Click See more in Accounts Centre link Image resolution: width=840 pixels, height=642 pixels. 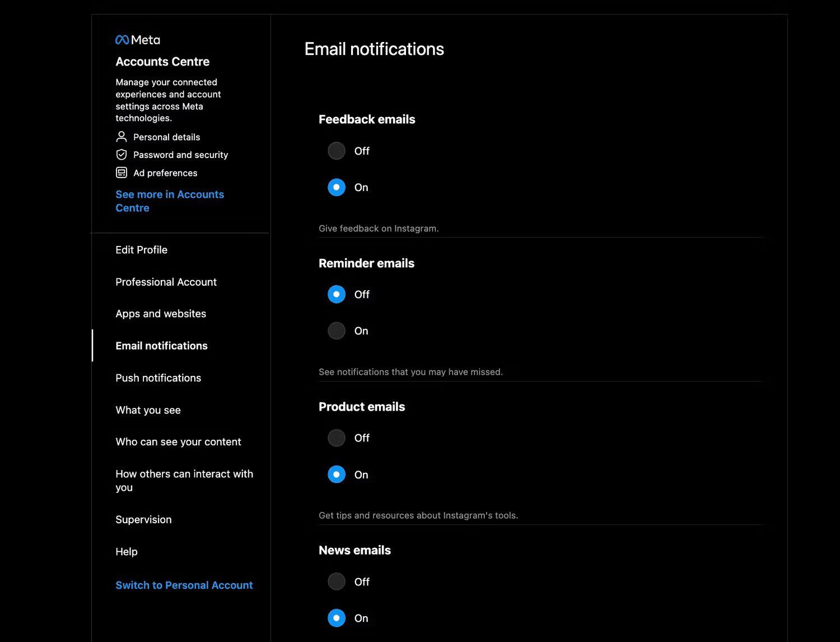(x=170, y=201)
